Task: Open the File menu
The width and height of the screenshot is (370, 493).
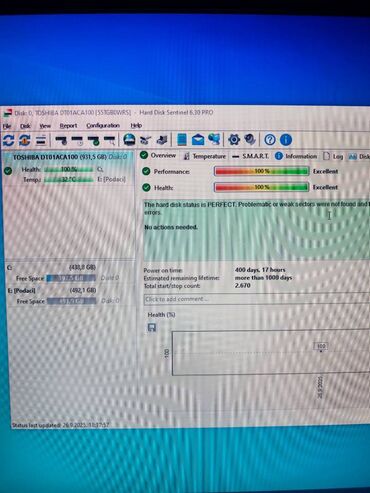Action: click(x=7, y=126)
